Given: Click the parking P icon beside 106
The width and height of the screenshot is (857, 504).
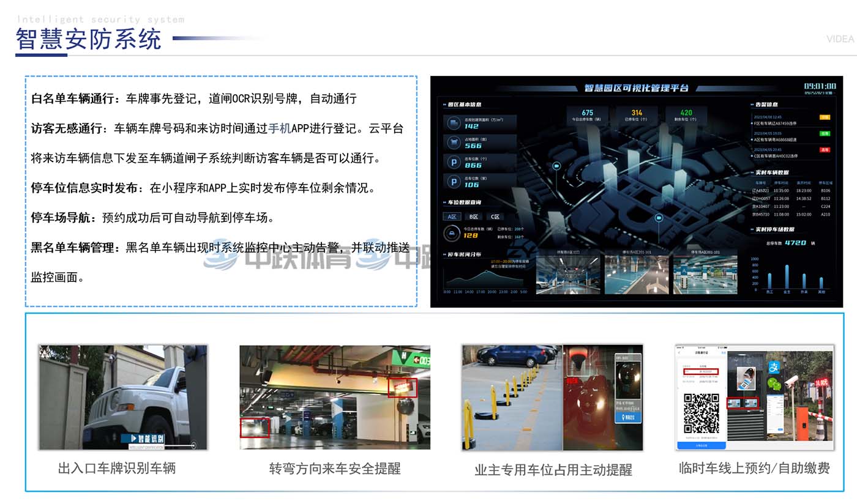Looking at the screenshot, I should [454, 181].
